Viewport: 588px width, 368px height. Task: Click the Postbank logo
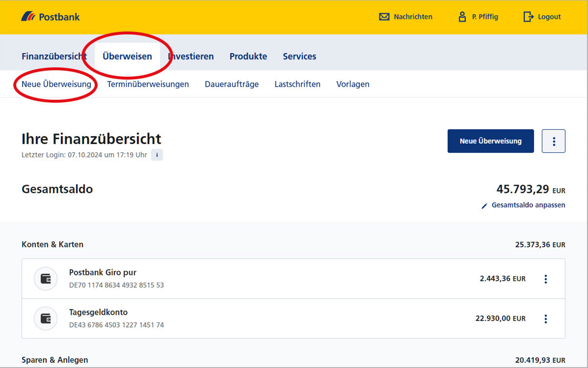50,17
